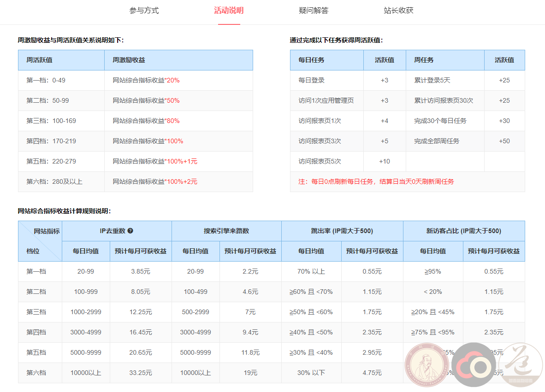Click 网站综合指标收益*100%+1元 cell
Viewport: 545px width, 392px height.
tap(178, 161)
